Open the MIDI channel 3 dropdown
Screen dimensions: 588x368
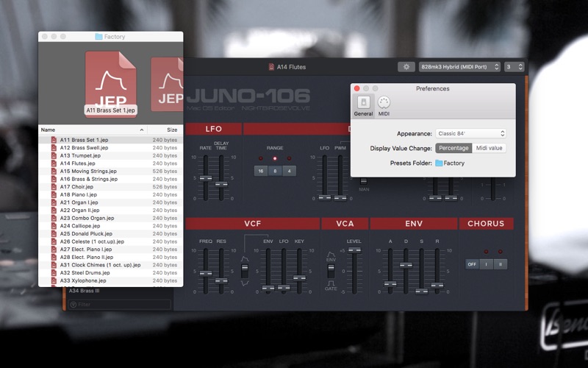point(514,67)
